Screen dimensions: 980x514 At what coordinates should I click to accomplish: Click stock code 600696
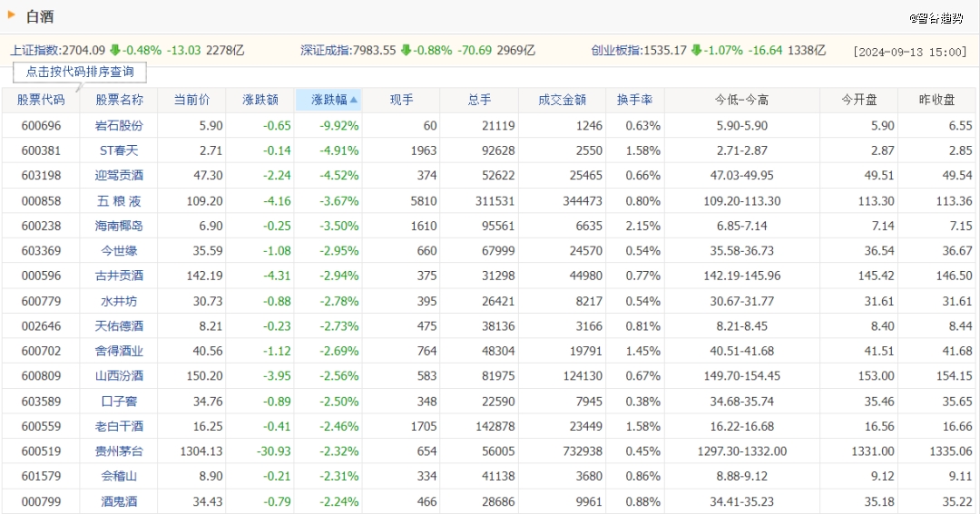pos(41,125)
